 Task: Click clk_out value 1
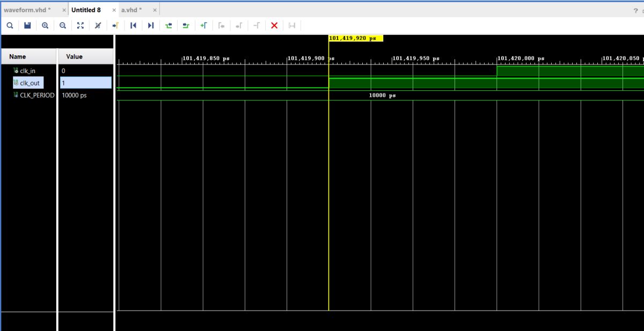pos(85,83)
